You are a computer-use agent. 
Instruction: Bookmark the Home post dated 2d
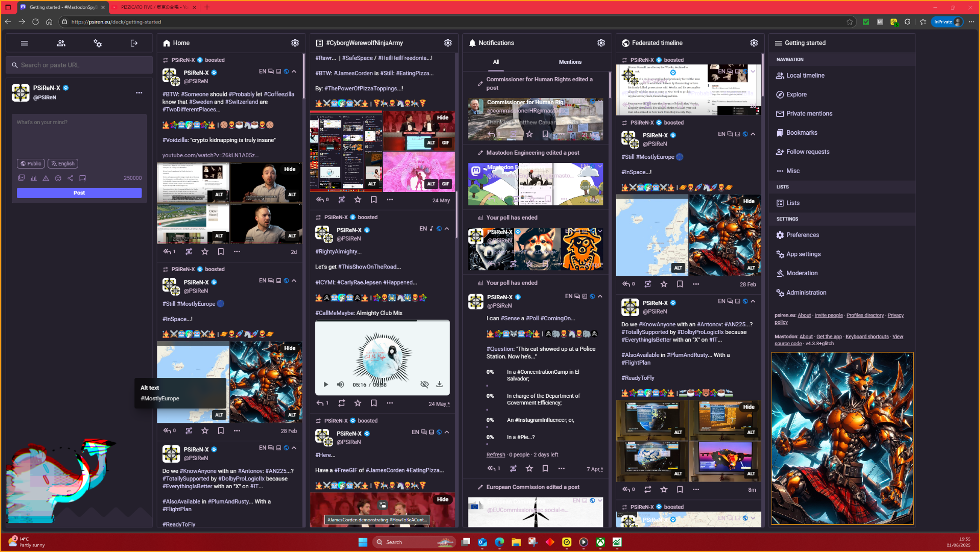(x=221, y=252)
